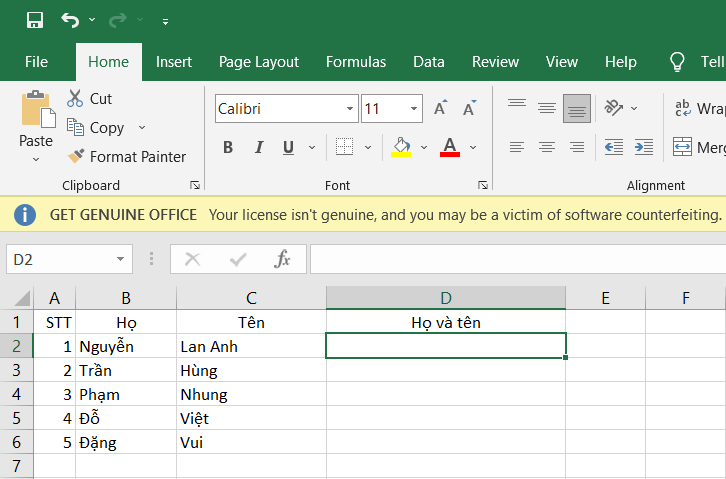Click the Họ và tên header cell
726x479 pixels.
click(x=446, y=322)
